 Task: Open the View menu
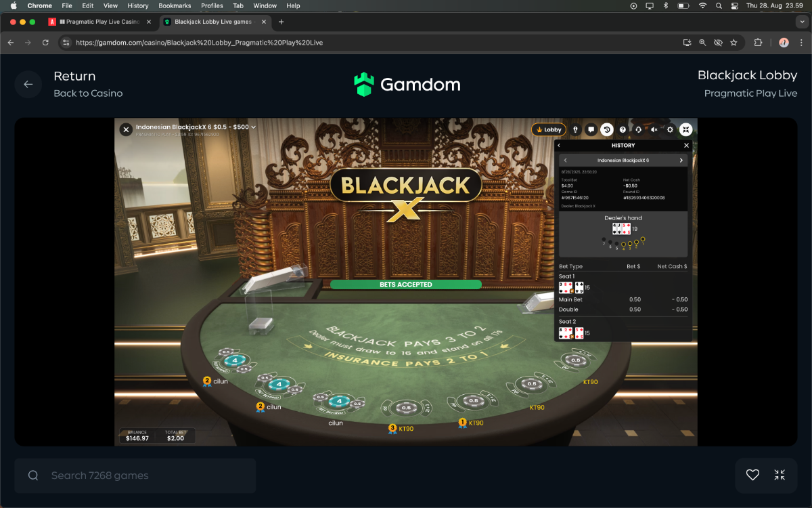pyautogui.click(x=110, y=5)
